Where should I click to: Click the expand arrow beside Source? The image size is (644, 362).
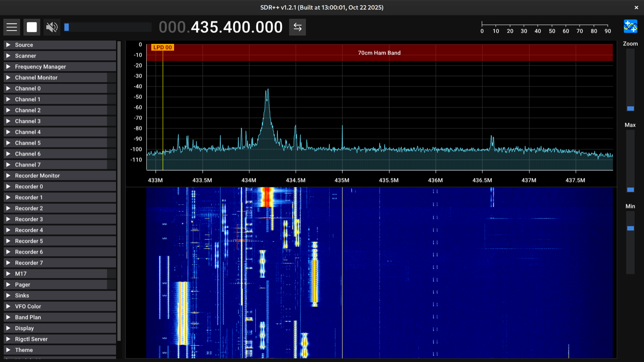8,45
